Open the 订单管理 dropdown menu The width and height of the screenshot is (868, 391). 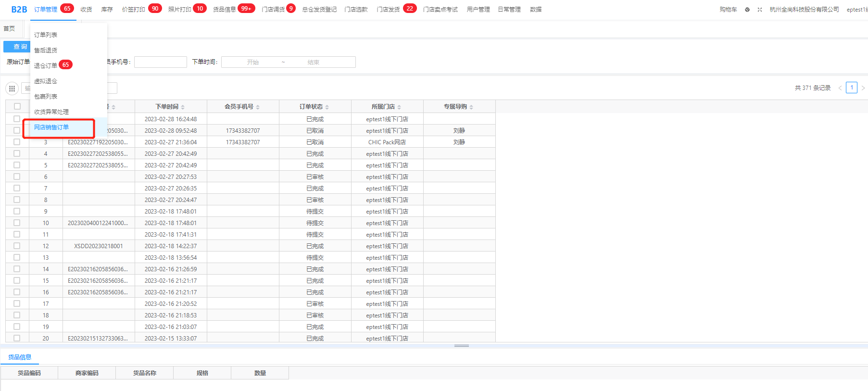pyautogui.click(x=46, y=10)
